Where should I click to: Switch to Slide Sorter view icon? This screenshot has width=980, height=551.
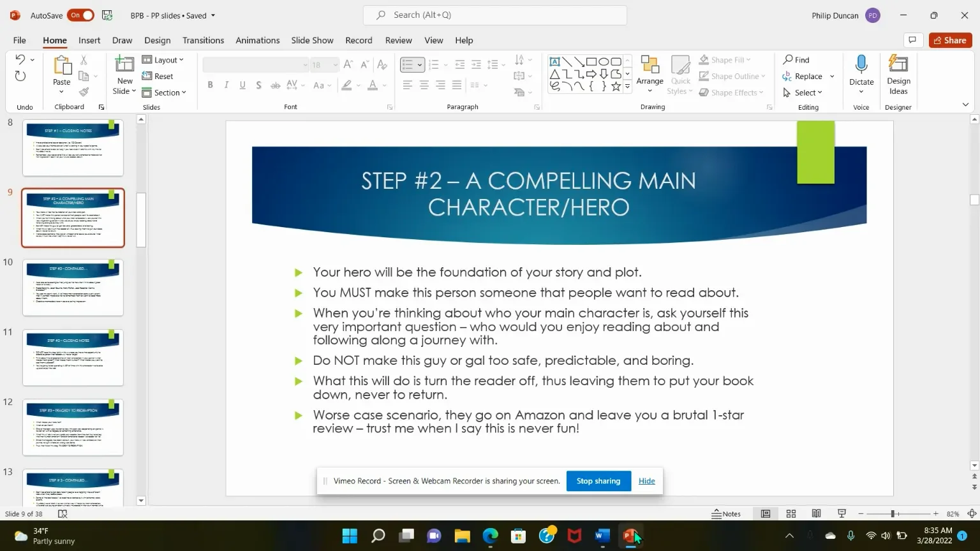click(791, 513)
